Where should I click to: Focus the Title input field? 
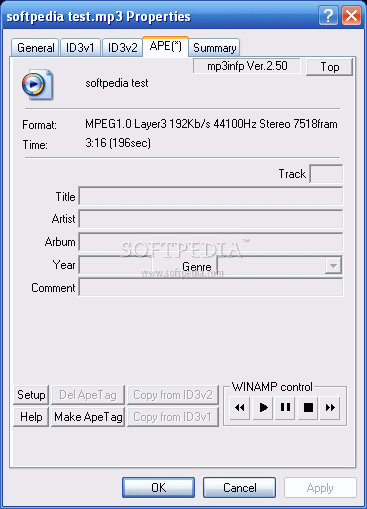(x=211, y=196)
